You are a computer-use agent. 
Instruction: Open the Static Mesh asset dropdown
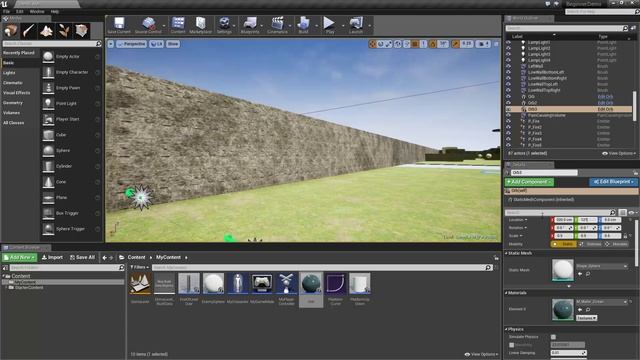[602, 266]
